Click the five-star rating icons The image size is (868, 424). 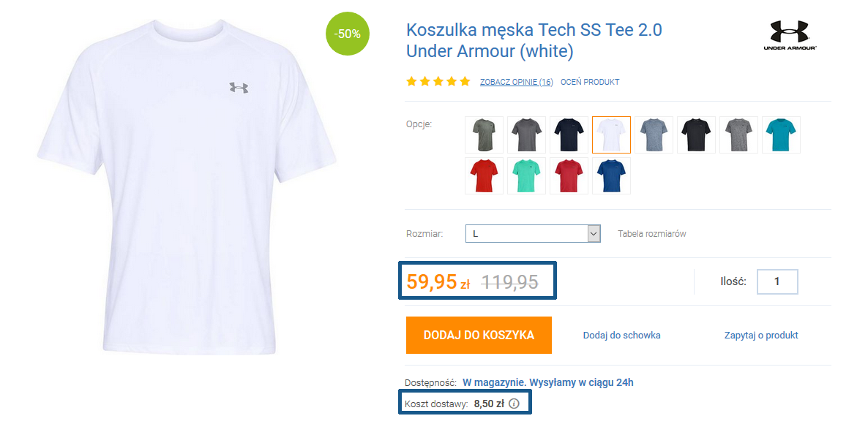(438, 82)
